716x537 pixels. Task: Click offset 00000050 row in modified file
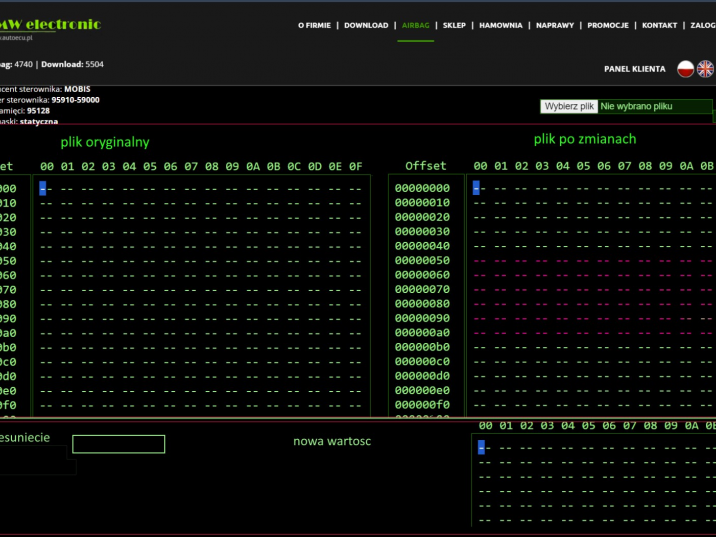point(422,260)
